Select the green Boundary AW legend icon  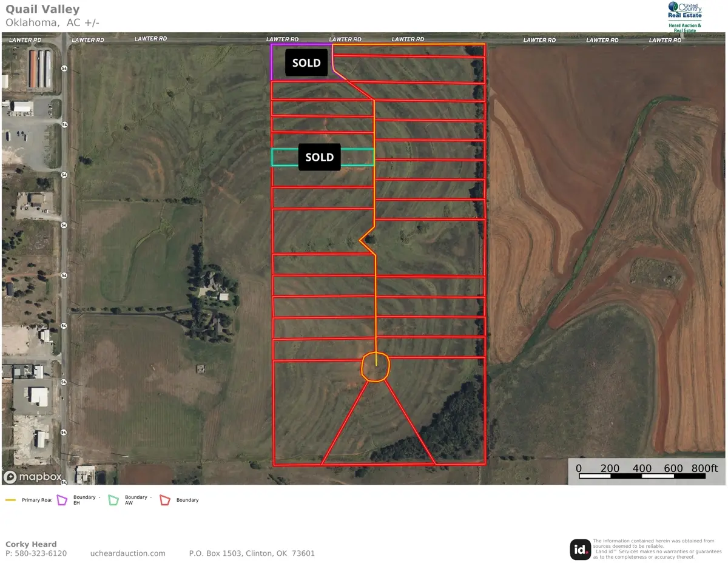[113, 501]
